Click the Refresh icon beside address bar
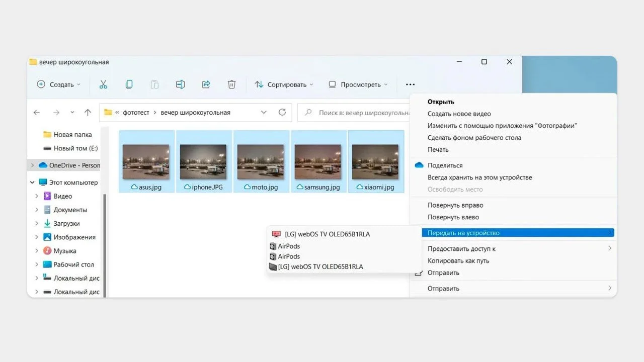644x362 pixels. point(282,113)
